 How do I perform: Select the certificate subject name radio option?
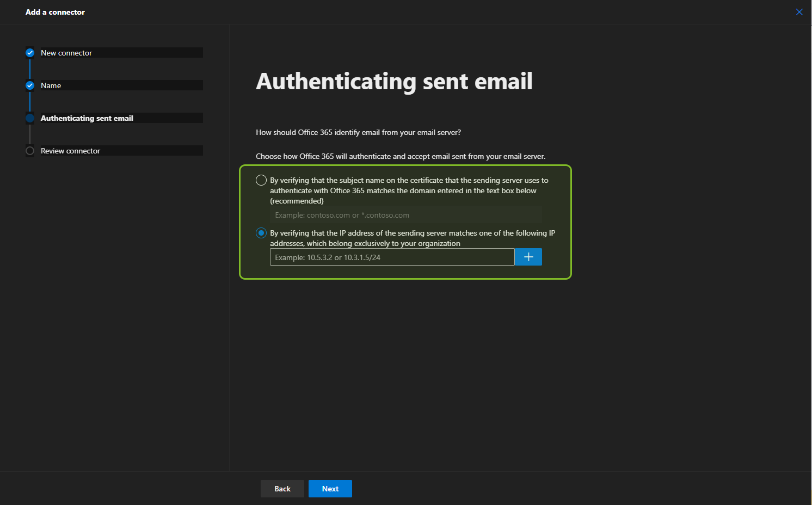click(x=261, y=180)
